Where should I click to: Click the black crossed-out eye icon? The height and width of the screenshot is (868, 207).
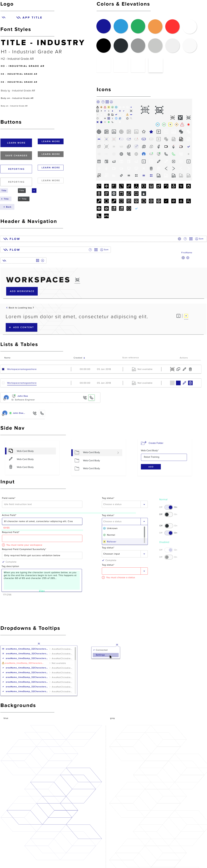(x=106, y=209)
